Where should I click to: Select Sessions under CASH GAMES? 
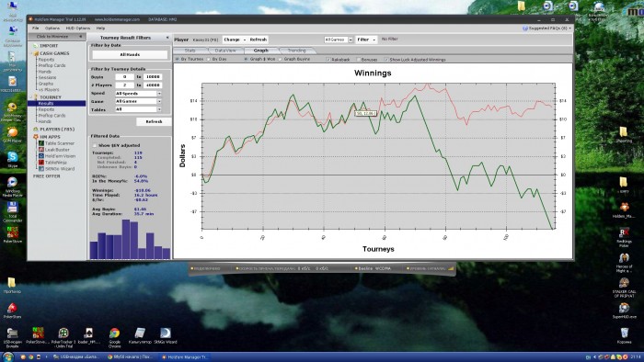click(47, 77)
